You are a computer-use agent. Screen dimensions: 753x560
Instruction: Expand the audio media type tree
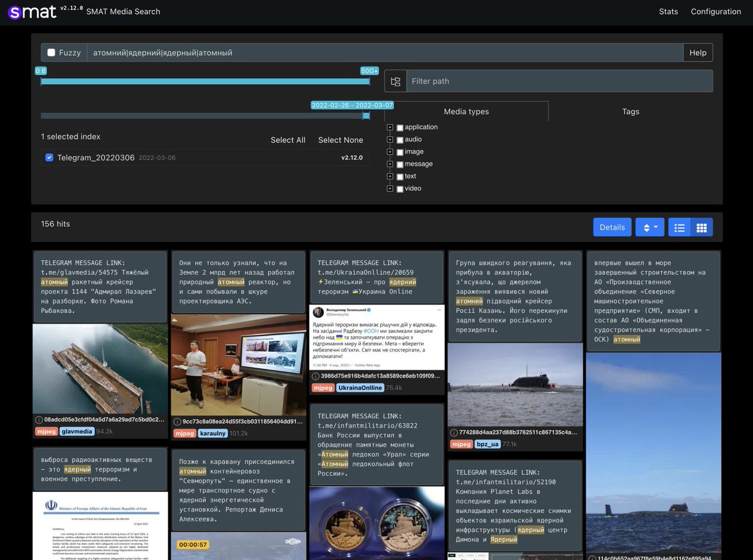pyautogui.click(x=390, y=139)
